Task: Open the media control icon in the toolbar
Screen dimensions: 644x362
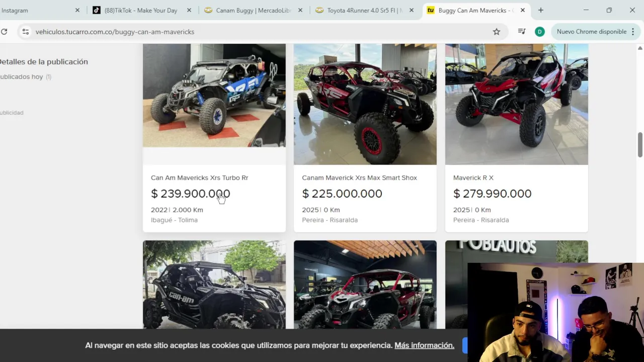Action: pyautogui.click(x=522, y=32)
